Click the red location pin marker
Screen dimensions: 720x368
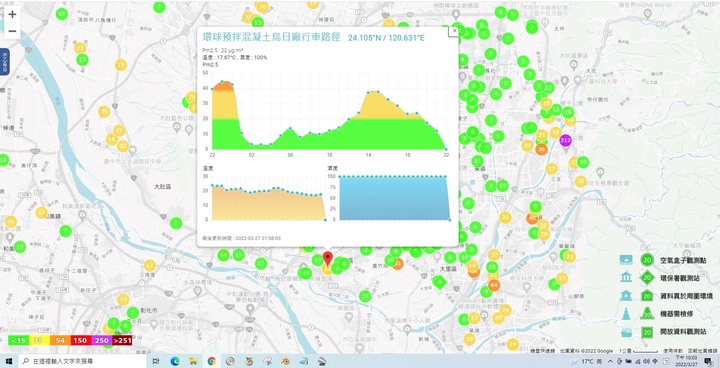point(327,259)
